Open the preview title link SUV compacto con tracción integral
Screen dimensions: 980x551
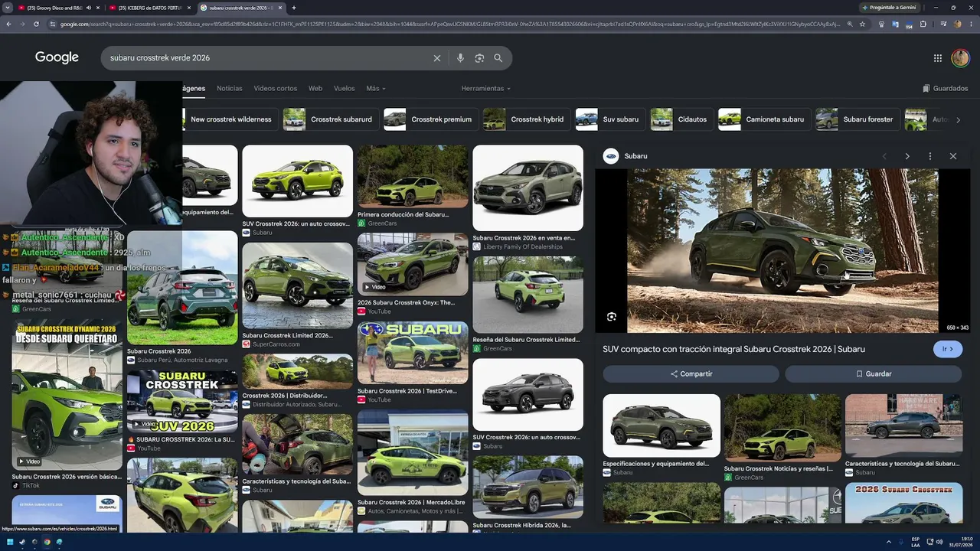pos(733,349)
